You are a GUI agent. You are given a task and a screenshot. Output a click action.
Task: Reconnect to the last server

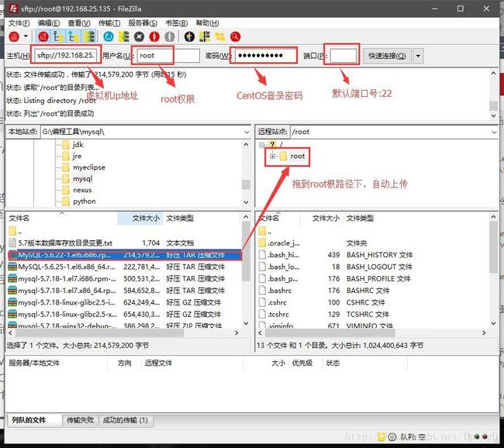click(170, 36)
